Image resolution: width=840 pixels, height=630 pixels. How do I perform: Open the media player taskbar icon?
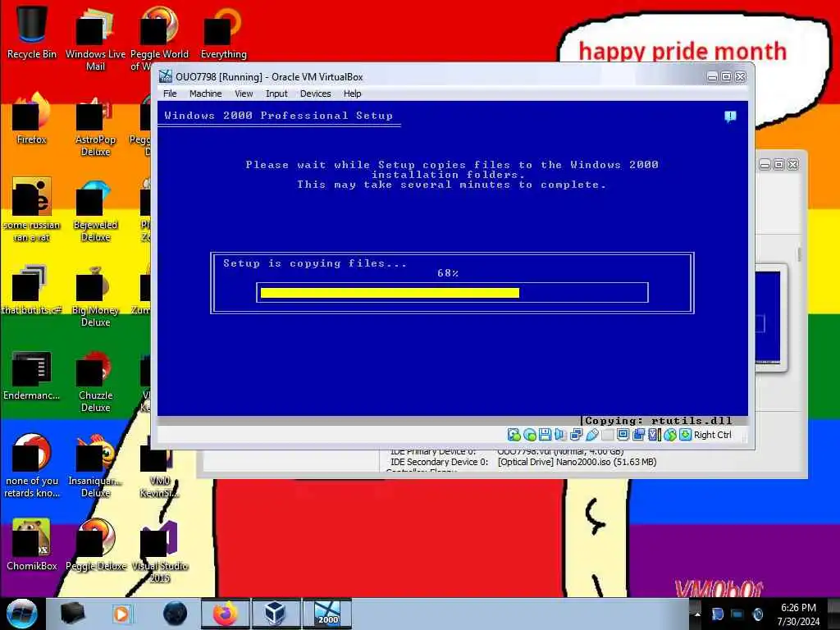click(x=121, y=614)
